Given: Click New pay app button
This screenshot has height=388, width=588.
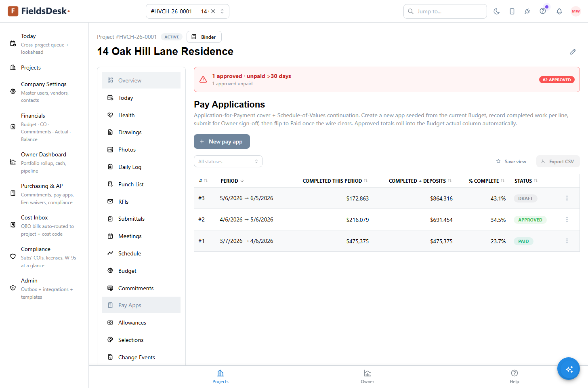Looking at the screenshot, I should [x=222, y=141].
